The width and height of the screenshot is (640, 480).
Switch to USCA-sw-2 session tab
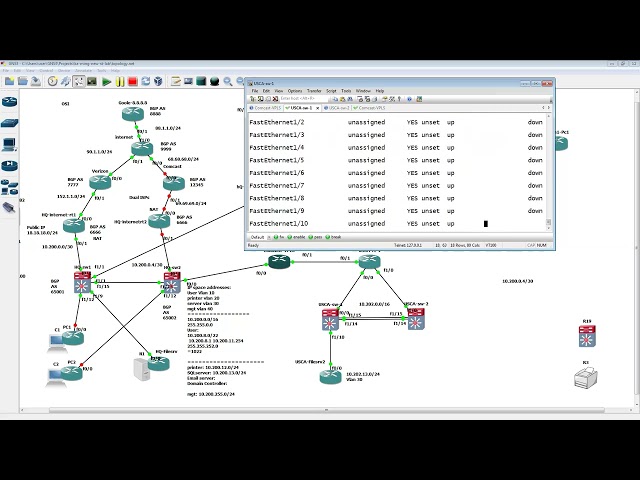(337, 108)
